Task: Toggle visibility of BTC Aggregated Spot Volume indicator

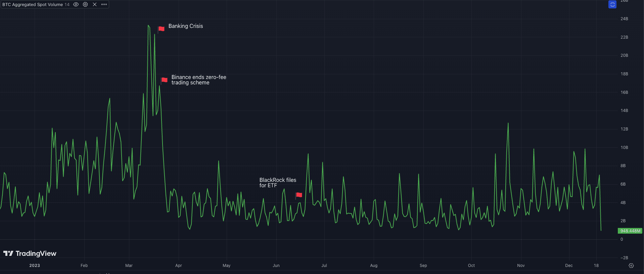Action: 76,4
